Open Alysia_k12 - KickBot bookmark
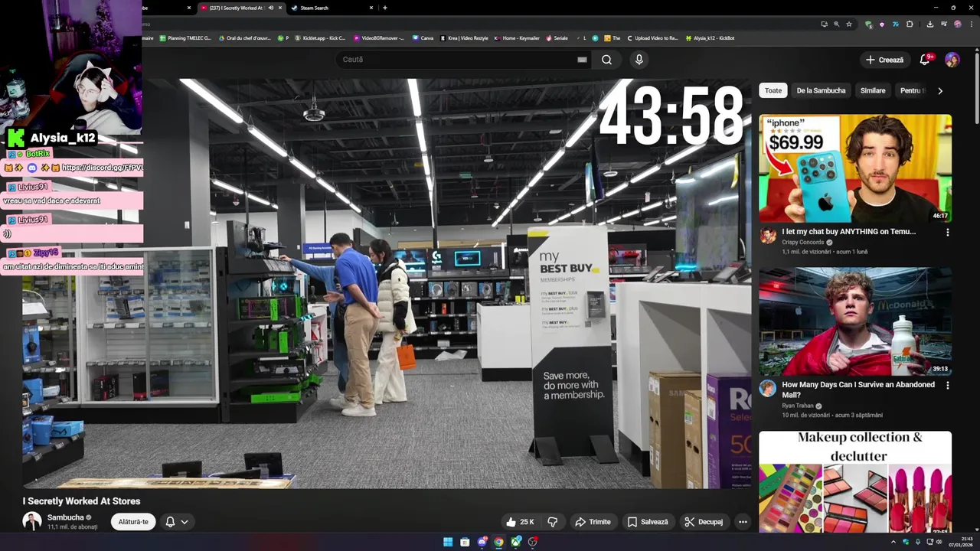Screen dimensions: 980x551 point(710,37)
